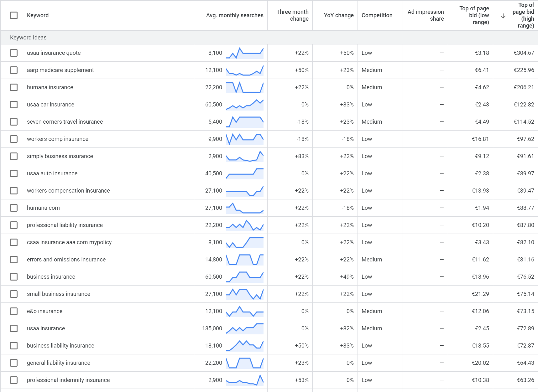
Task: Sort by the Competition column header
Action: click(377, 15)
